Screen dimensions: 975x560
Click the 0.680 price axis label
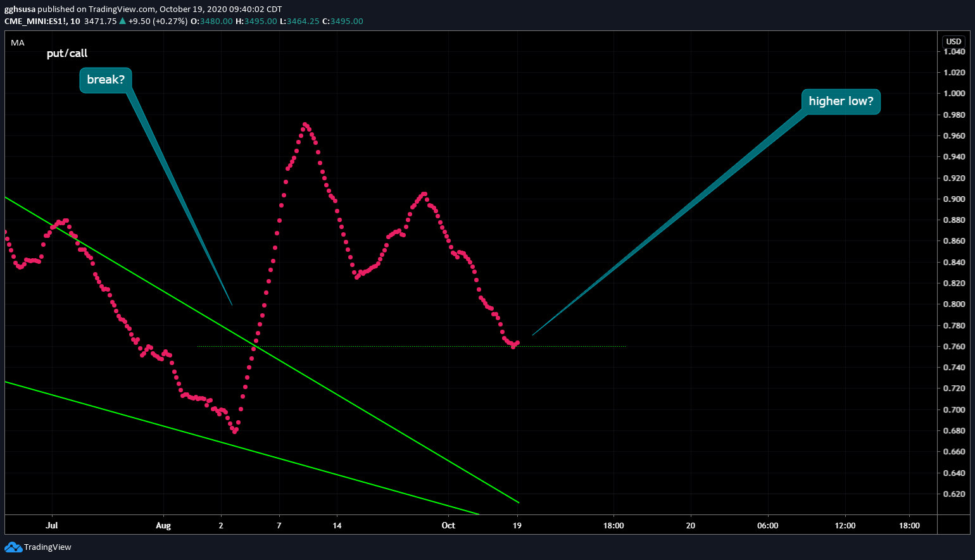coord(954,431)
